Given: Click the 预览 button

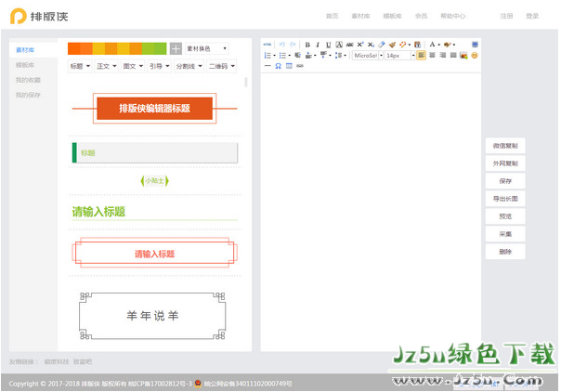Looking at the screenshot, I should pyautogui.click(x=505, y=216).
